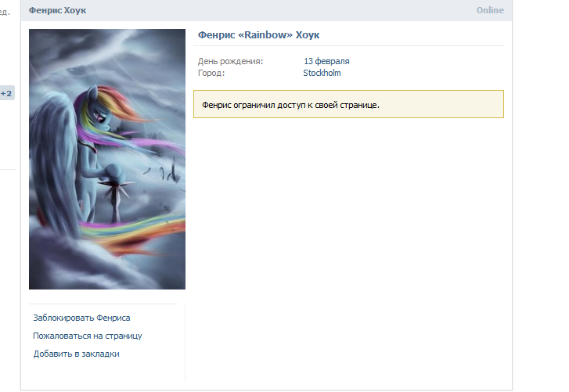Open the Rainbow Dash profile picture
The image size is (569, 392).
[107, 159]
